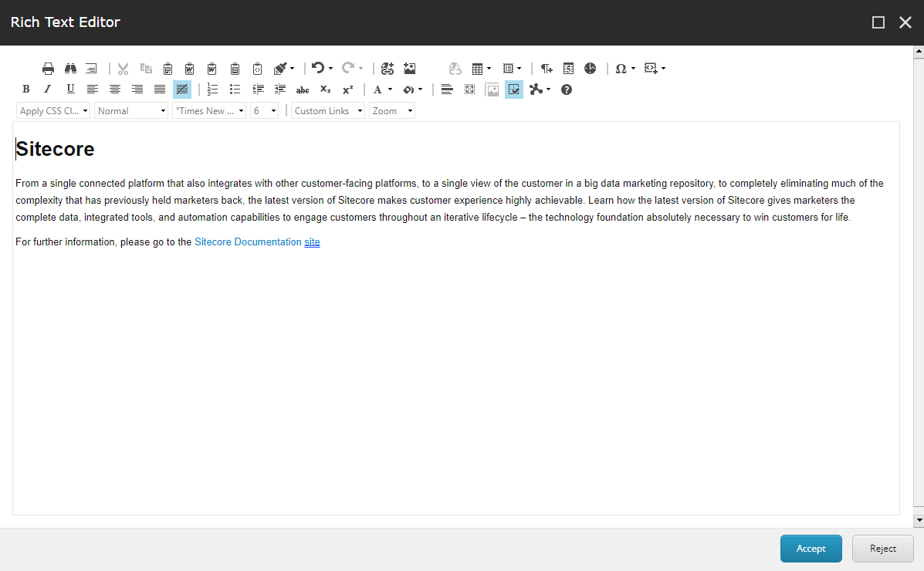The width and height of the screenshot is (924, 571).
Task: Open the Custom Links menu
Action: [327, 110]
